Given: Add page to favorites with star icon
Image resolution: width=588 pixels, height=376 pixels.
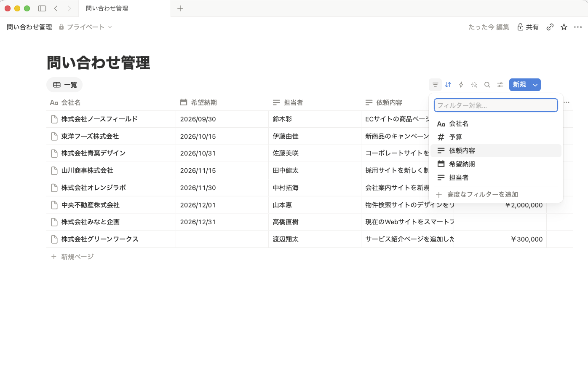Looking at the screenshot, I should point(564,27).
